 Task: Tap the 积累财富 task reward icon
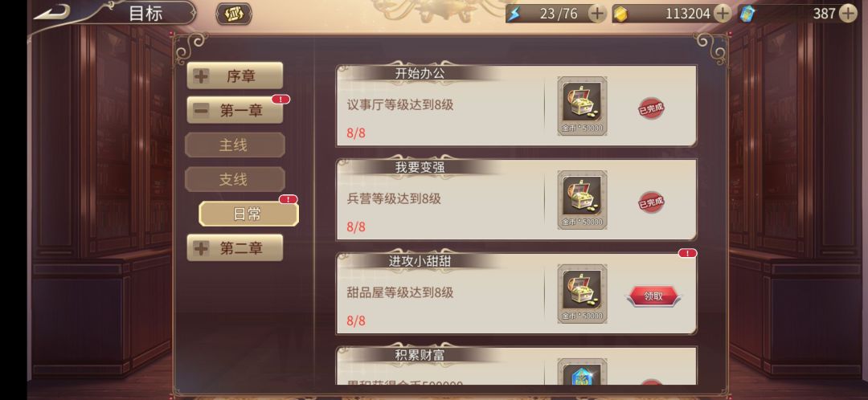pyautogui.click(x=582, y=373)
